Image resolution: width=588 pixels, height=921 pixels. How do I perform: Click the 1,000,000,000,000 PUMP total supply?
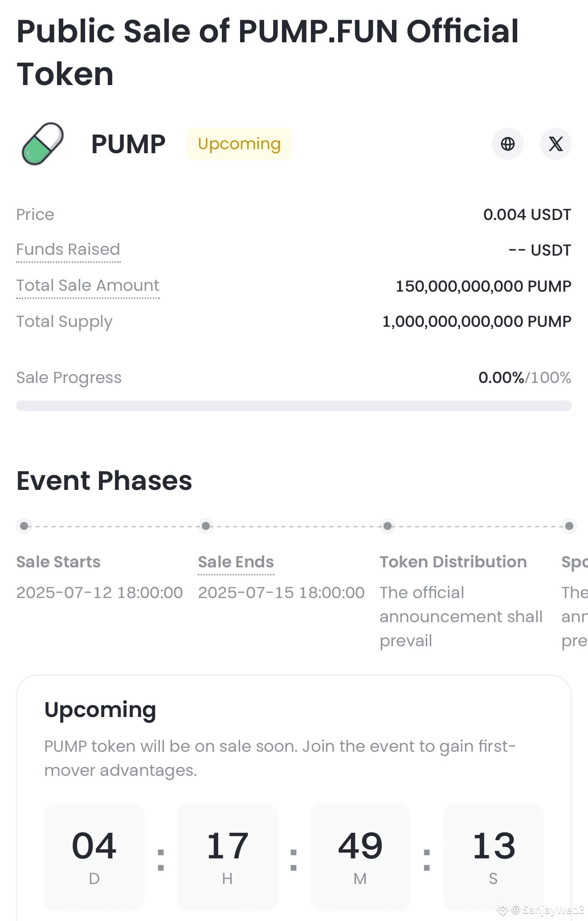pyautogui.click(x=477, y=322)
